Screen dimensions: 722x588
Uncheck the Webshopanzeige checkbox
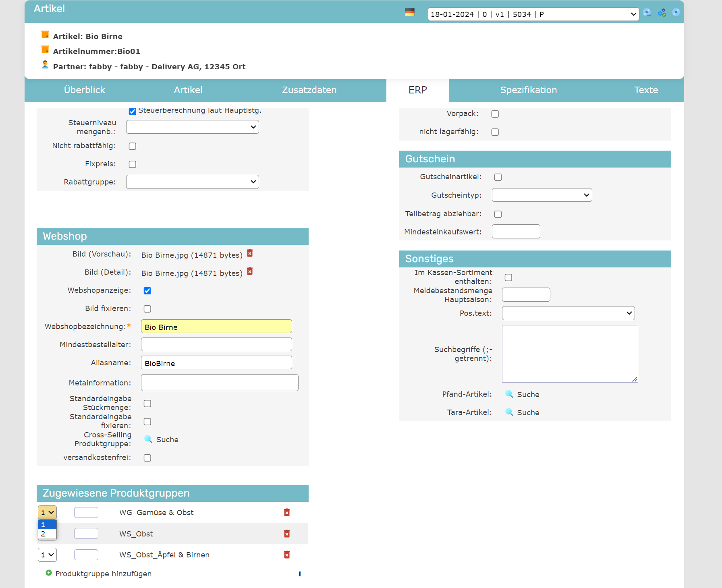tap(147, 291)
